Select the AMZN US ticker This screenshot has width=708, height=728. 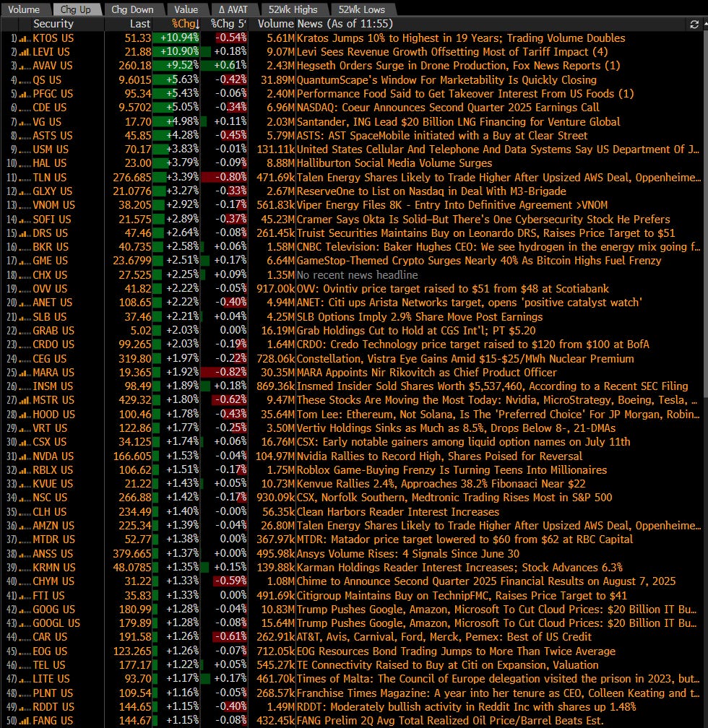tap(53, 526)
